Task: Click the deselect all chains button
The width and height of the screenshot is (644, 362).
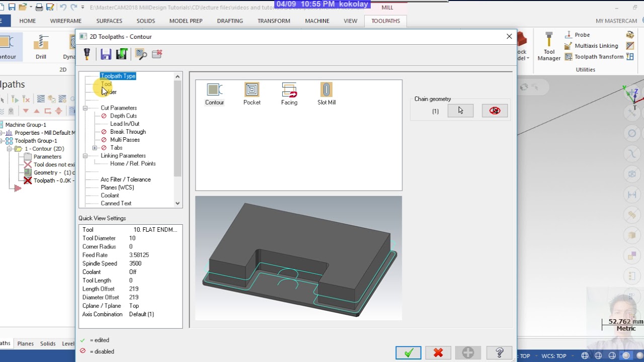Action: tap(495, 111)
